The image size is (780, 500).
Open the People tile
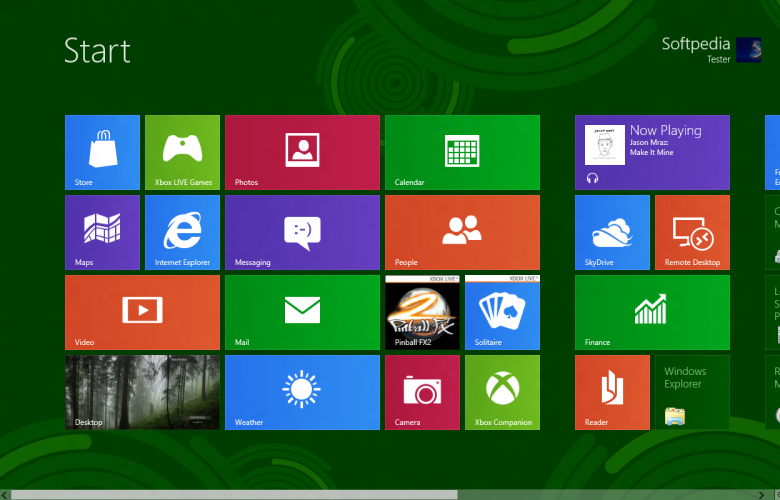pos(462,232)
